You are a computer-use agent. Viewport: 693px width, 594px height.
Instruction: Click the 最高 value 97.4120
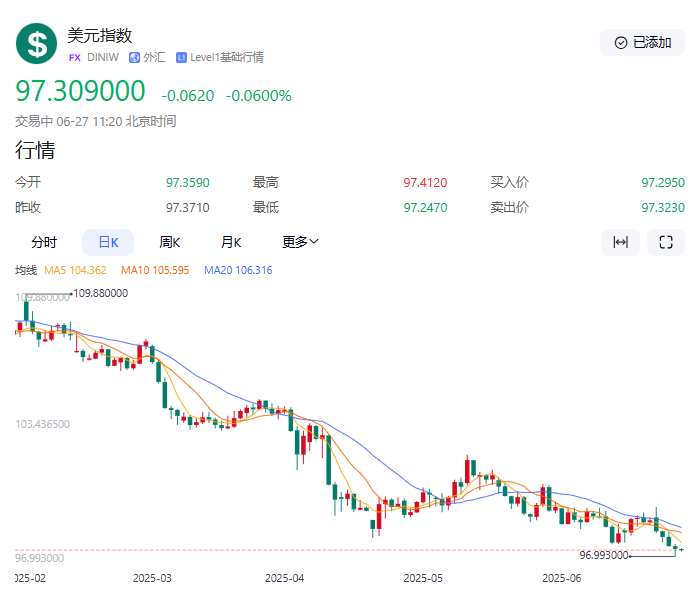pos(425,183)
